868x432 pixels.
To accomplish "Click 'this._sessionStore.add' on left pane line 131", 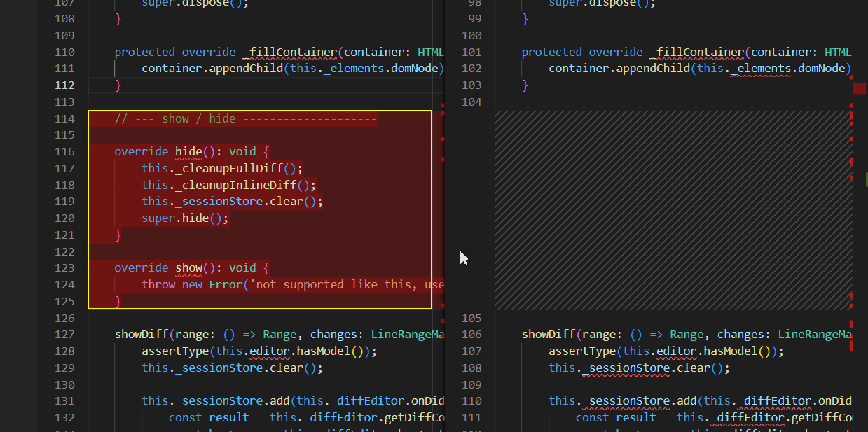I will pyautogui.click(x=216, y=400).
